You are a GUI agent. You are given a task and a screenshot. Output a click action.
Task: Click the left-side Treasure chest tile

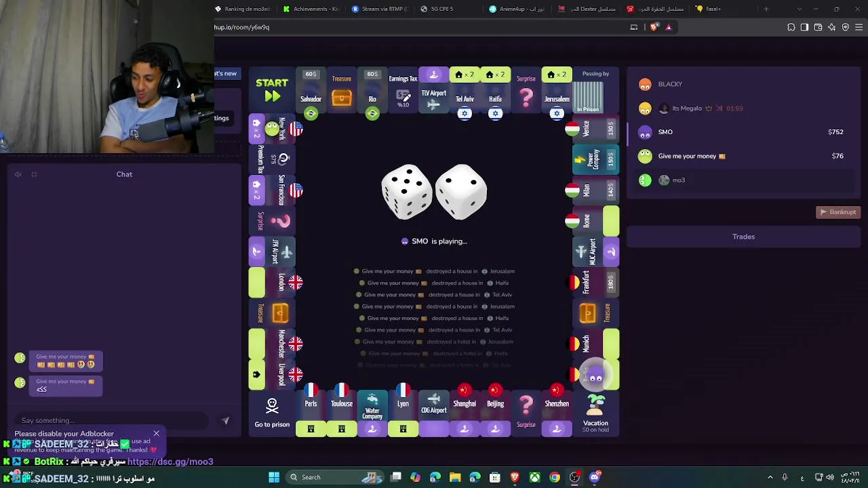coord(272,313)
